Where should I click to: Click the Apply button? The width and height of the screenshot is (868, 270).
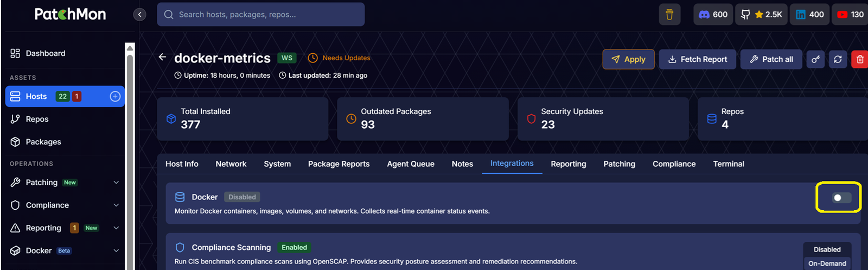pos(628,59)
